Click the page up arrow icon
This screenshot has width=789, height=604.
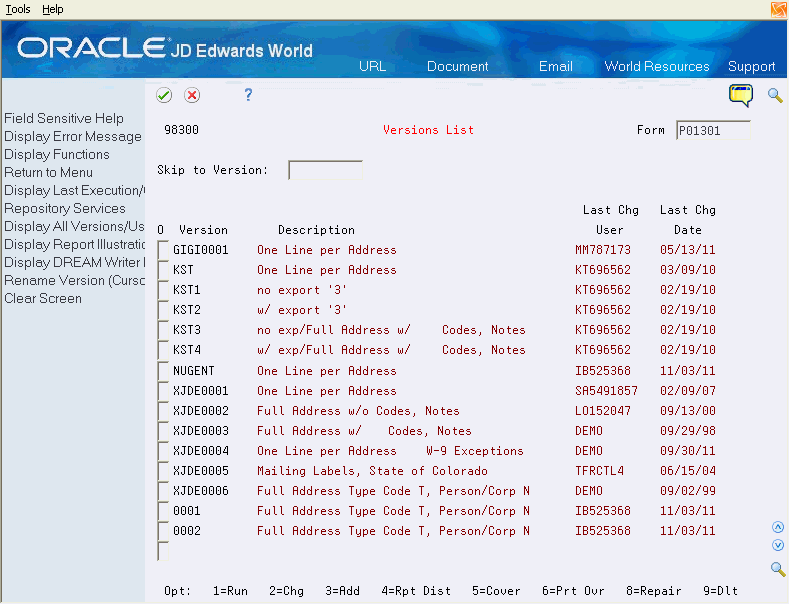tap(778, 527)
